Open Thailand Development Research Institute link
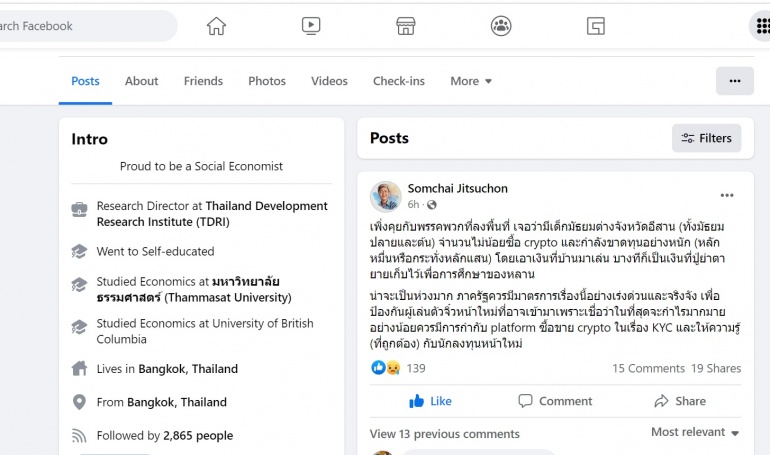770x455 pixels. pyautogui.click(x=212, y=214)
